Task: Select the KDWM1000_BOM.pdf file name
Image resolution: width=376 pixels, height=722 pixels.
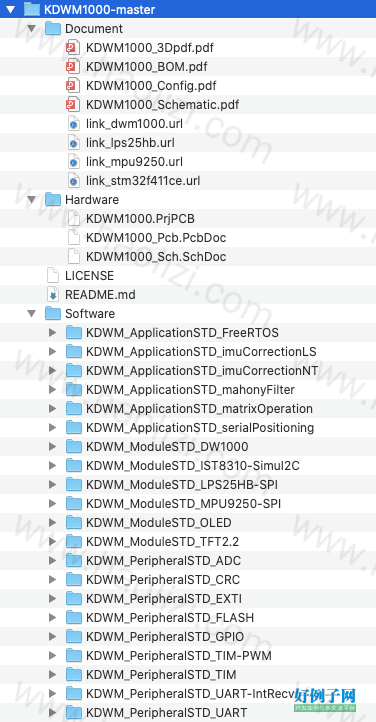Action: click(146, 67)
